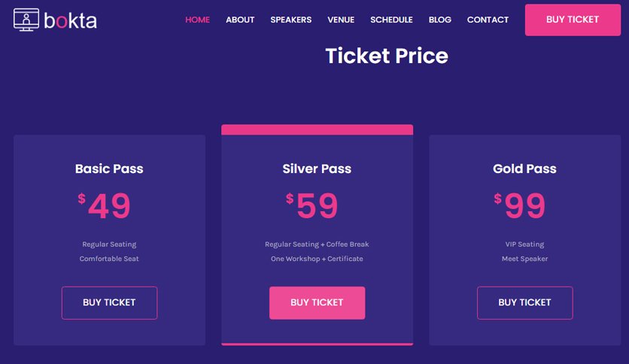View the SCHEDULE page
Image resolution: width=629 pixels, height=364 pixels.
pos(391,20)
